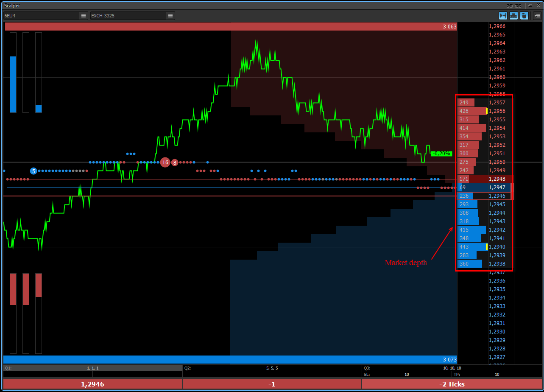Open account list button next to EXCH-3325
544x392 pixels.
tap(170, 16)
